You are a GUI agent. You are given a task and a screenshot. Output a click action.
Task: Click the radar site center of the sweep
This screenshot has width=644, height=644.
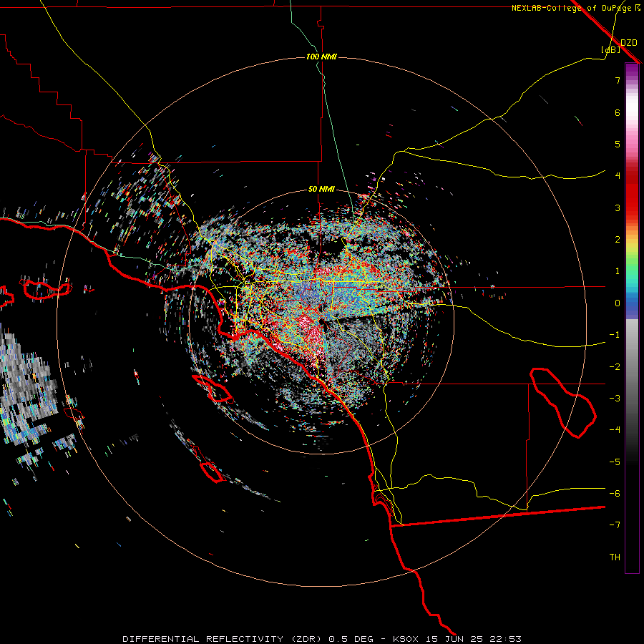click(321, 323)
